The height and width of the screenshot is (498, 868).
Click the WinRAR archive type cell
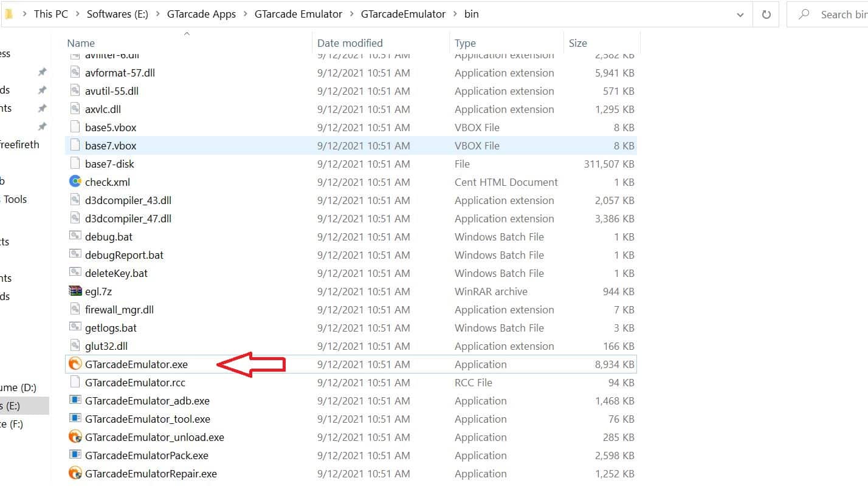coord(491,292)
